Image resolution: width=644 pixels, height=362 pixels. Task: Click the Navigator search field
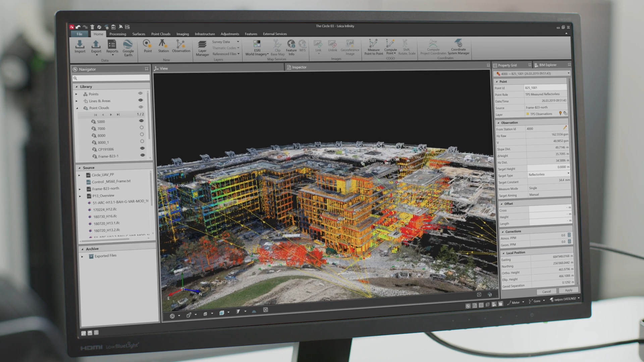111,78
